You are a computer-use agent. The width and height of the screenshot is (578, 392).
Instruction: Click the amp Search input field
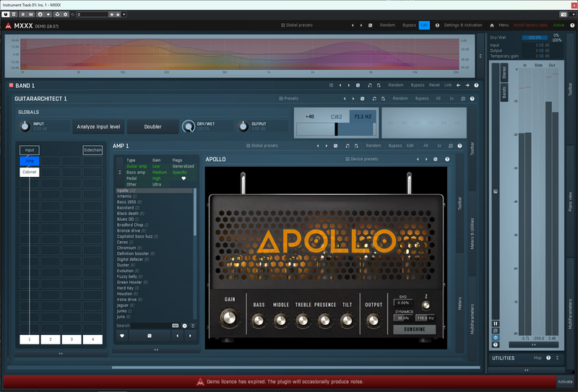[155, 326]
